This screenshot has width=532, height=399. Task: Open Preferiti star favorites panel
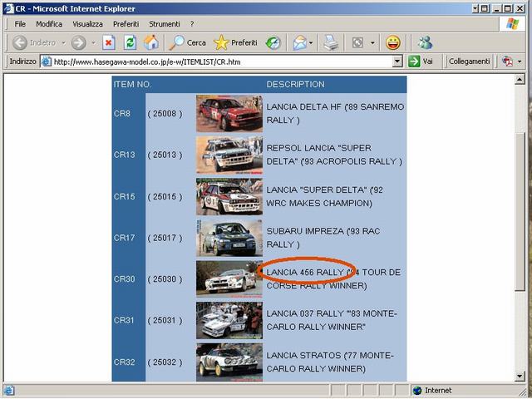click(x=235, y=42)
